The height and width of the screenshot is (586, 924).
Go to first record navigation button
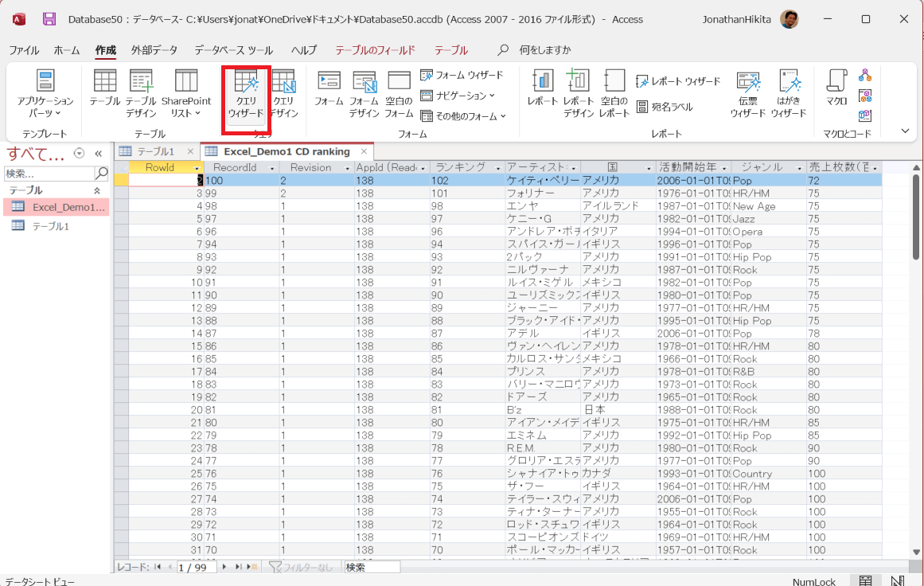click(158, 567)
